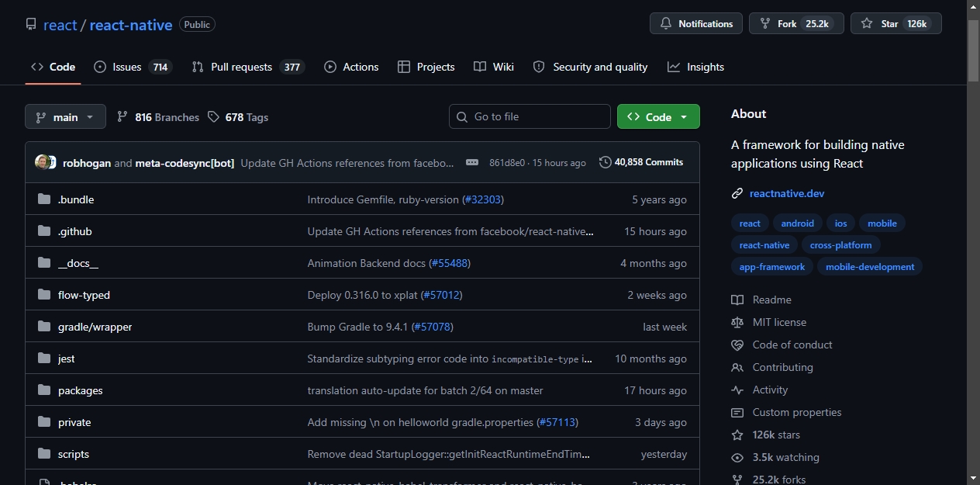Viewport: 980px width, 485px height.
Task: Click the flow-typed folder icon
Action: 44,295
